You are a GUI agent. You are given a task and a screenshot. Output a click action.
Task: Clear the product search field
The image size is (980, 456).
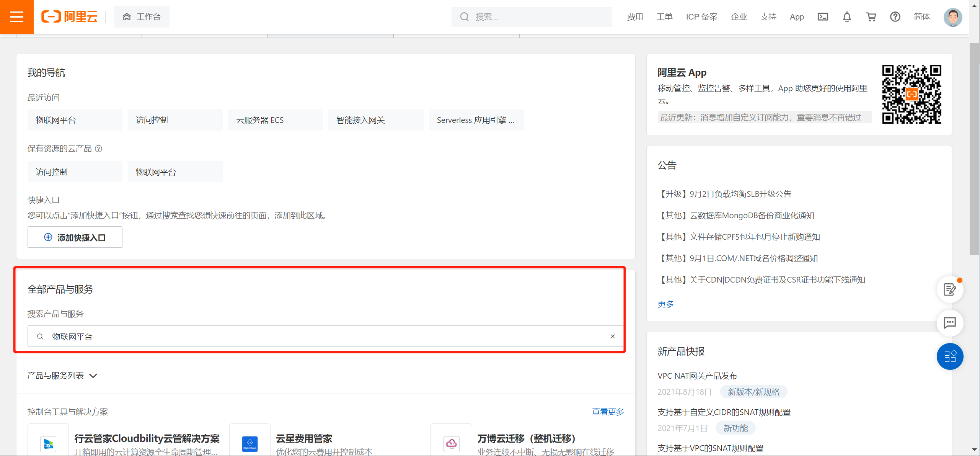(x=612, y=337)
